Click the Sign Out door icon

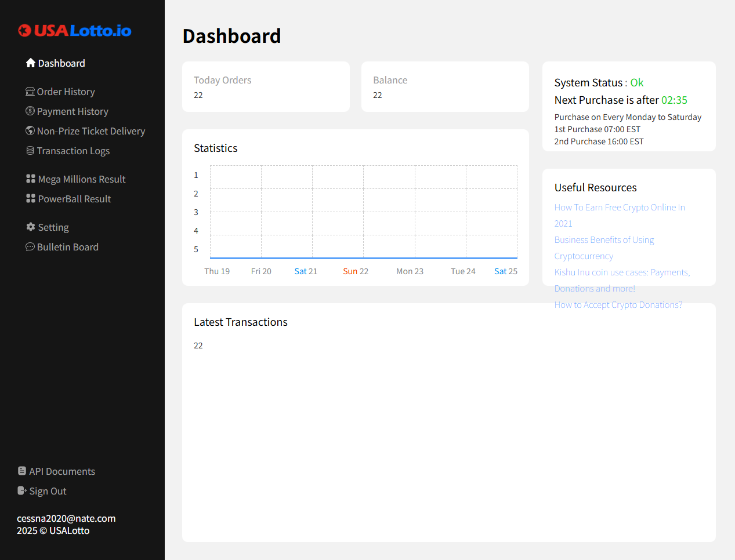tap(22, 491)
